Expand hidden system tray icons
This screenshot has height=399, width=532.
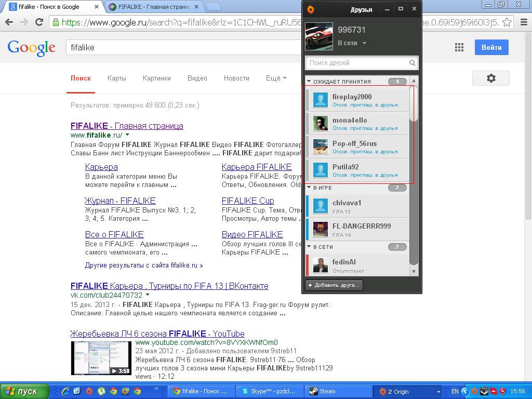(465, 391)
